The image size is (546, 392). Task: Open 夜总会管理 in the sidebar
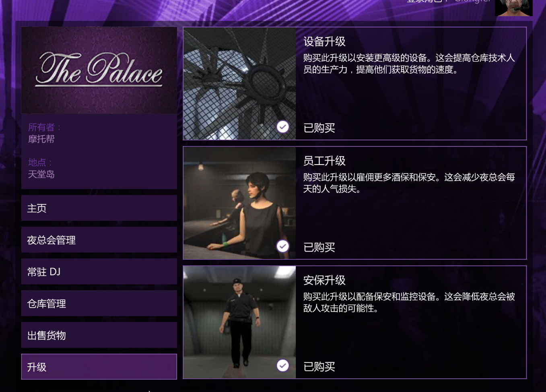coord(99,240)
